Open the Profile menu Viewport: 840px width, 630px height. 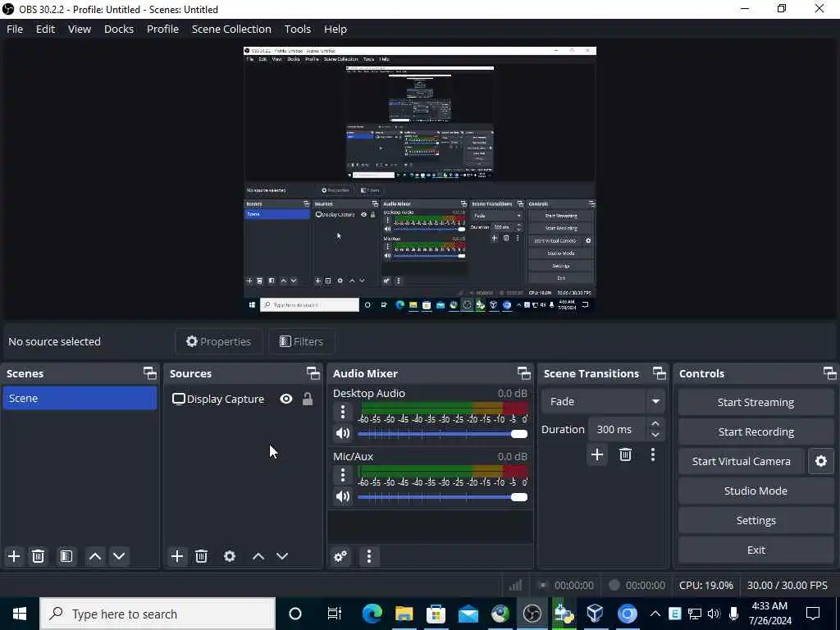coord(163,29)
